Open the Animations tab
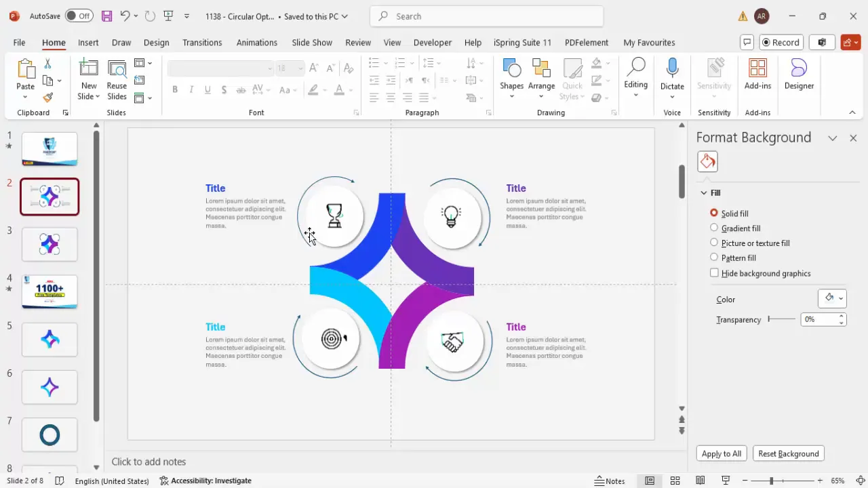 click(256, 42)
